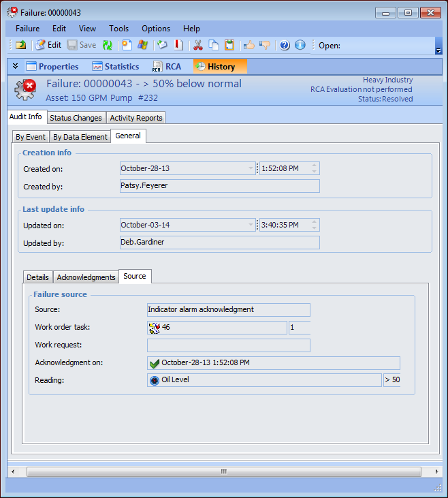The height and width of the screenshot is (498, 448).
Task: Click the thumbs up icon
Action: click(x=249, y=45)
